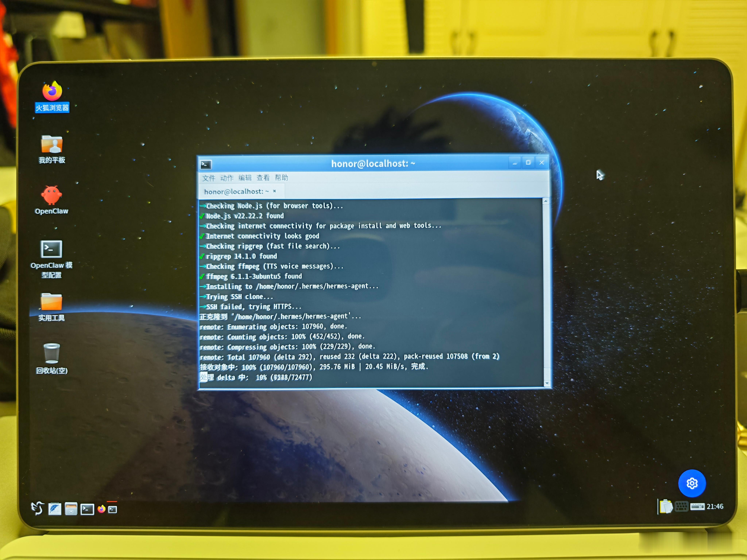This screenshot has height=560, width=747.
Task: Click line 'Checking ffmpeg (TTS voice messages)...'
Action: coord(275,266)
